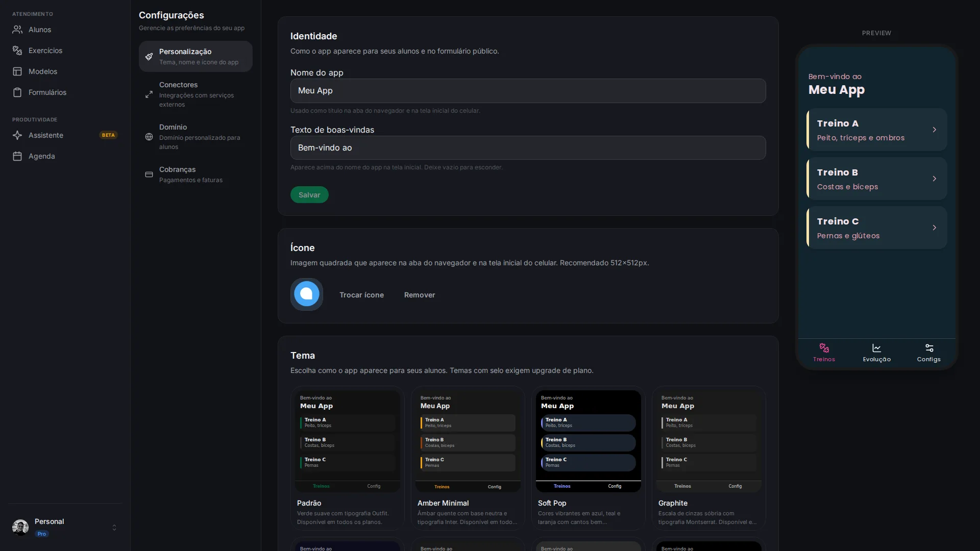Click the Personal account avatar
The image size is (980, 551).
pyautogui.click(x=20, y=527)
